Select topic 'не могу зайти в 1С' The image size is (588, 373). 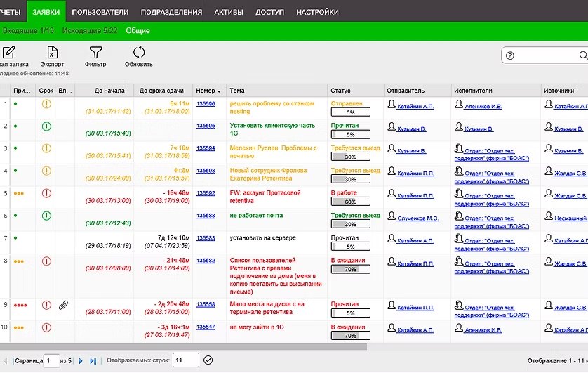coord(257,327)
